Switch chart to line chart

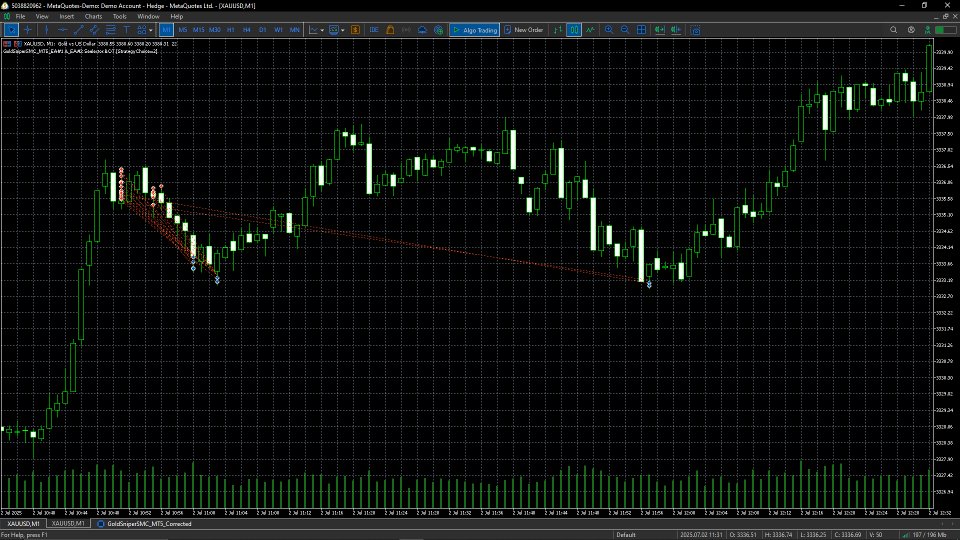[590, 29]
